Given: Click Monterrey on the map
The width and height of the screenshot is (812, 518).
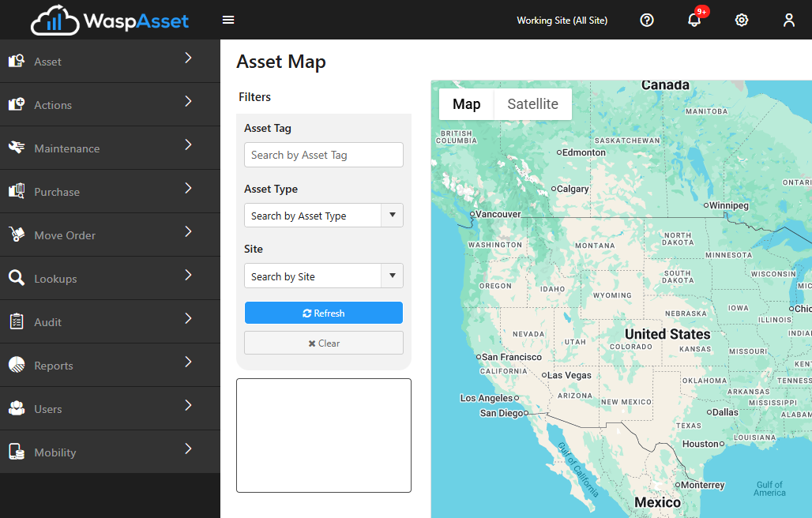Looking at the screenshot, I should click(700, 485).
